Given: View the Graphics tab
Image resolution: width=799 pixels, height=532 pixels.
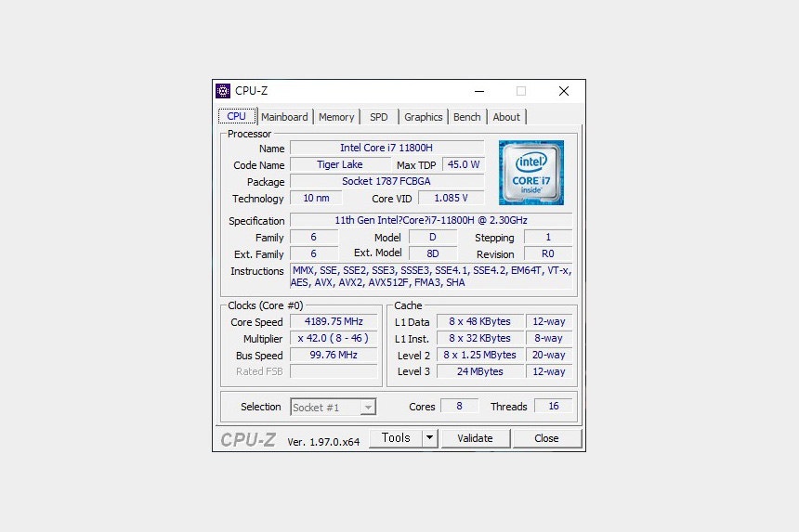Looking at the screenshot, I should click(423, 117).
